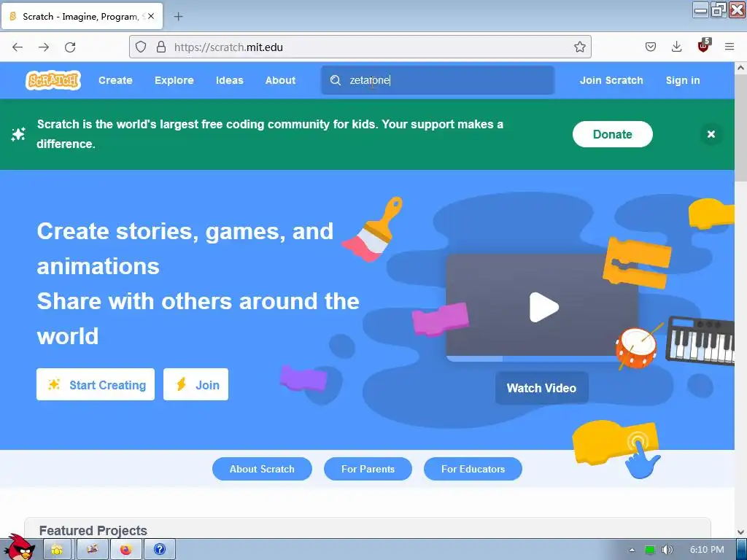Click Start Creating button
This screenshot has height=560, width=747.
[x=96, y=384]
